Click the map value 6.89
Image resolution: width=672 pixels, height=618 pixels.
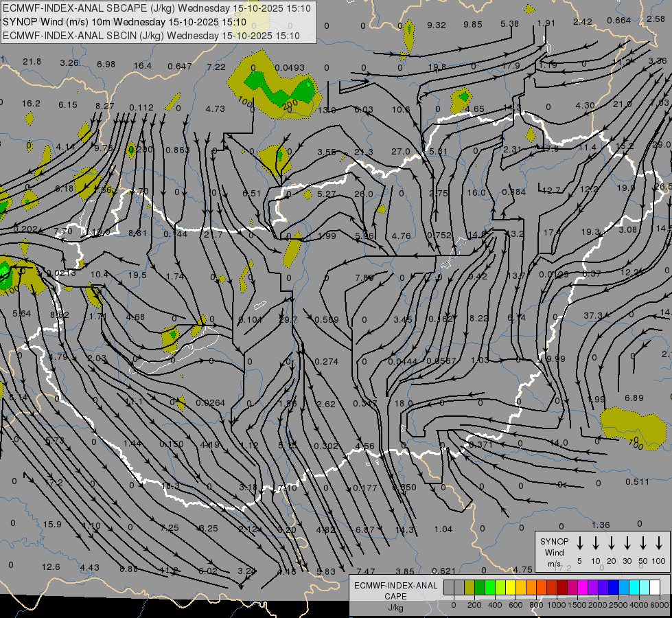[x=634, y=398]
